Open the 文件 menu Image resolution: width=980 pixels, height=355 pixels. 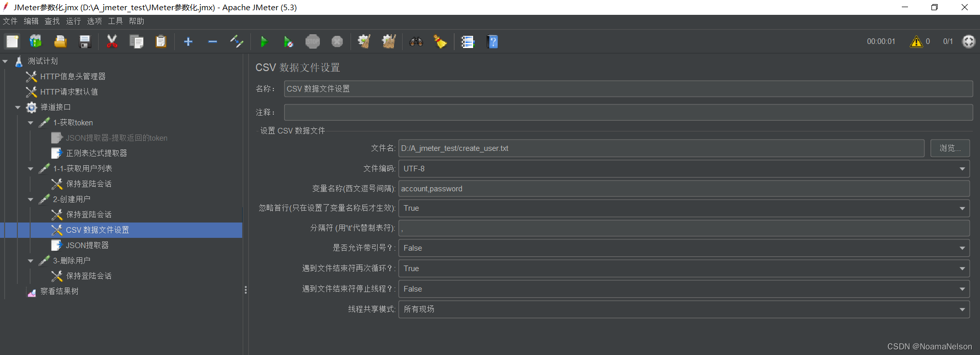point(10,21)
